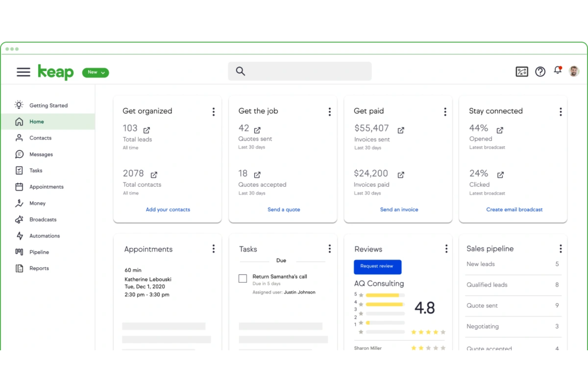Viewport: 588px width, 392px height.
Task: Click the Request review button
Action: [377, 267]
